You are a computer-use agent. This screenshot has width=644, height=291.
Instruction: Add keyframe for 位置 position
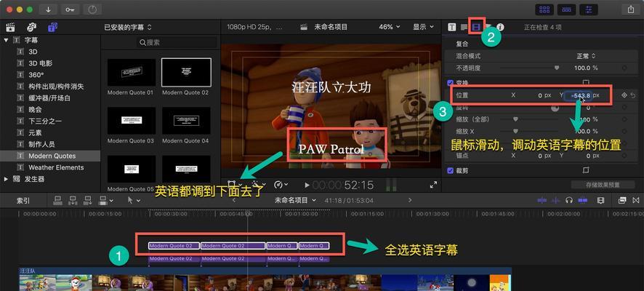pos(624,95)
